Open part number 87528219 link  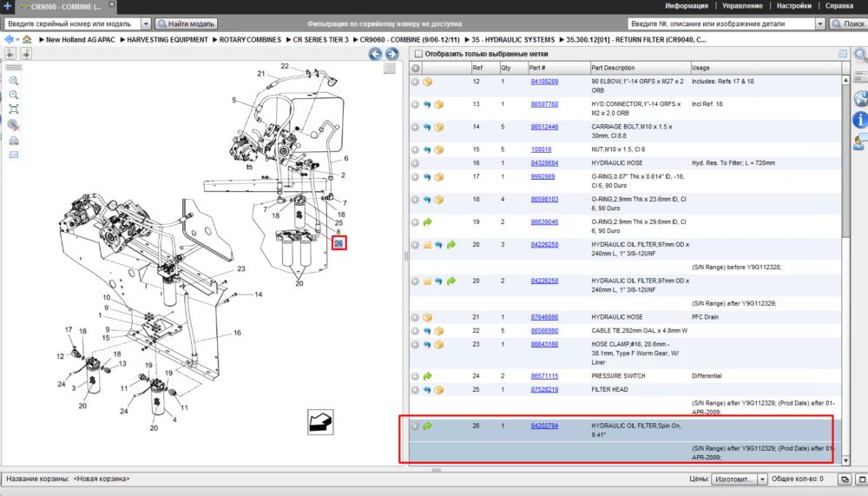[x=544, y=390]
